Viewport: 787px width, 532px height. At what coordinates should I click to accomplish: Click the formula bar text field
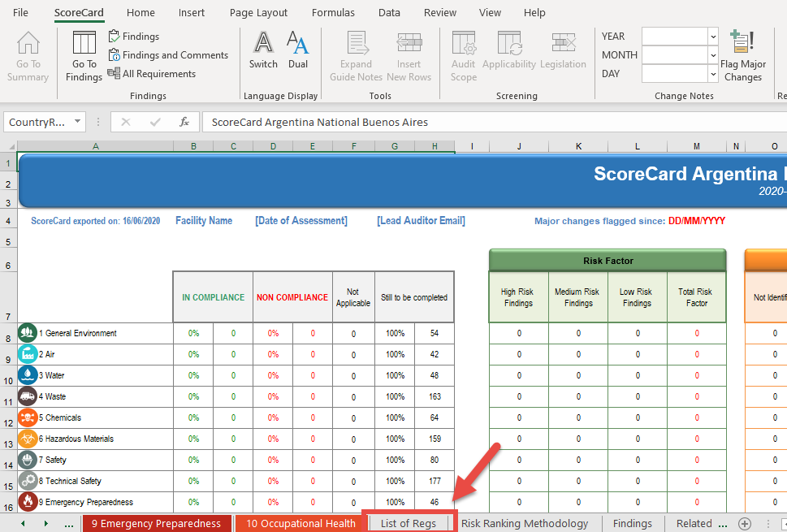point(495,122)
